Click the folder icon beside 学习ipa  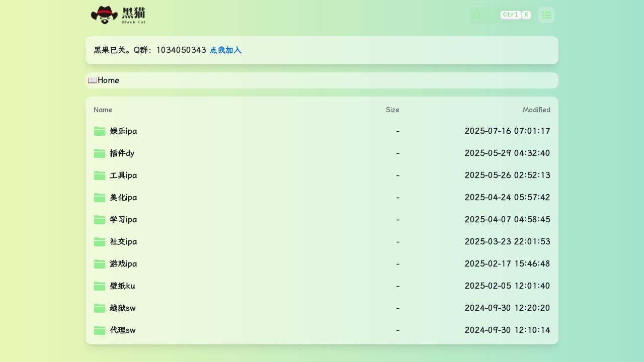coord(100,220)
